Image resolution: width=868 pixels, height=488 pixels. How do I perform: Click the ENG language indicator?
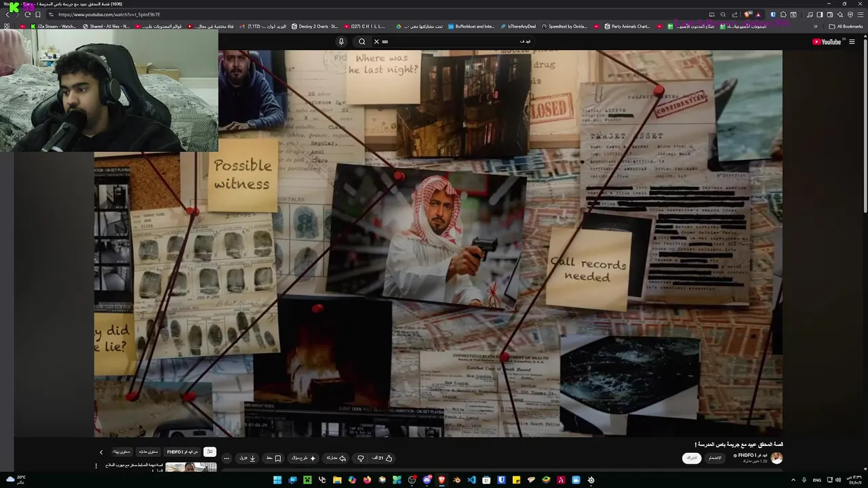[816, 480]
